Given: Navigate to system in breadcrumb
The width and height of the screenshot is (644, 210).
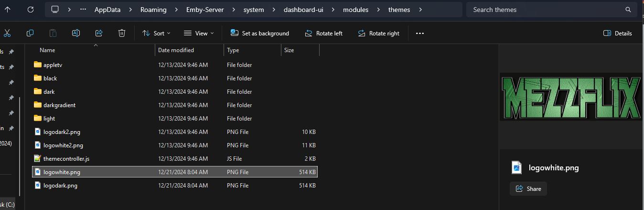Looking at the screenshot, I should [254, 10].
